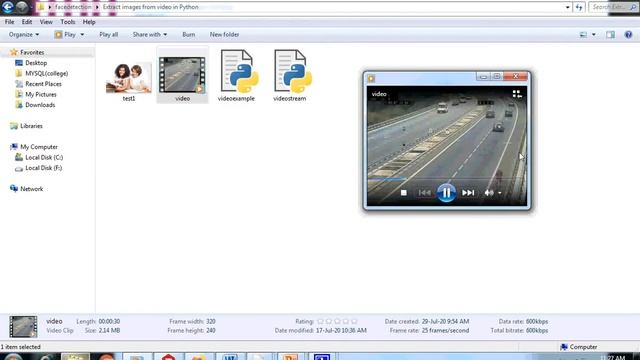The image size is (640, 360).
Task: Click the facedetection breadcrumb in address bar
Action: pyautogui.click(x=73, y=7)
